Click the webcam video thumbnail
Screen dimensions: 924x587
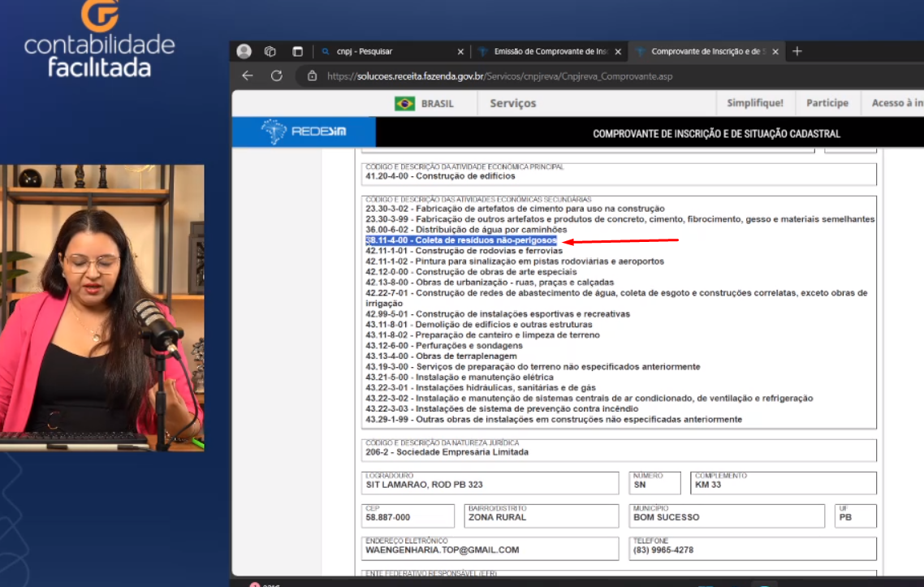coord(102,309)
